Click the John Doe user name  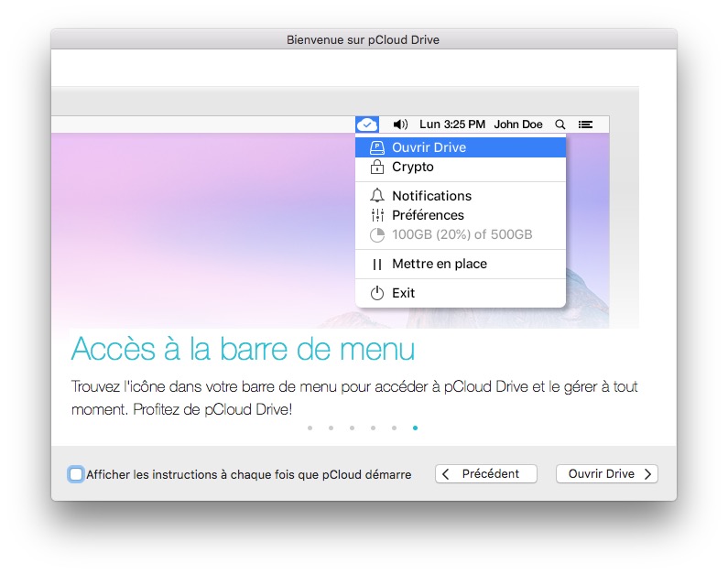pyautogui.click(x=518, y=125)
